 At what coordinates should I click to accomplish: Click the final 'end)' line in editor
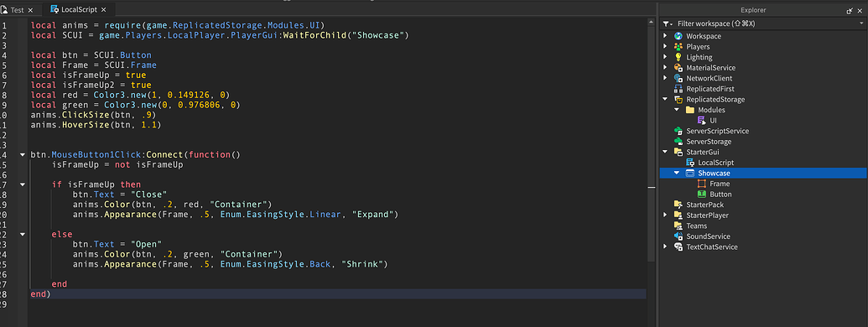click(40, 293)
